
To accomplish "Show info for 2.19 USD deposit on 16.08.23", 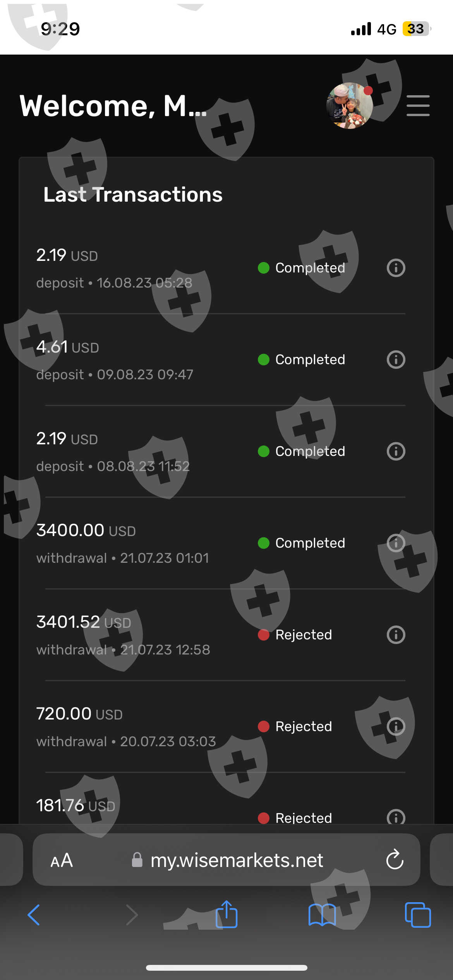I will pyautogui.click(x=396, y=268).
